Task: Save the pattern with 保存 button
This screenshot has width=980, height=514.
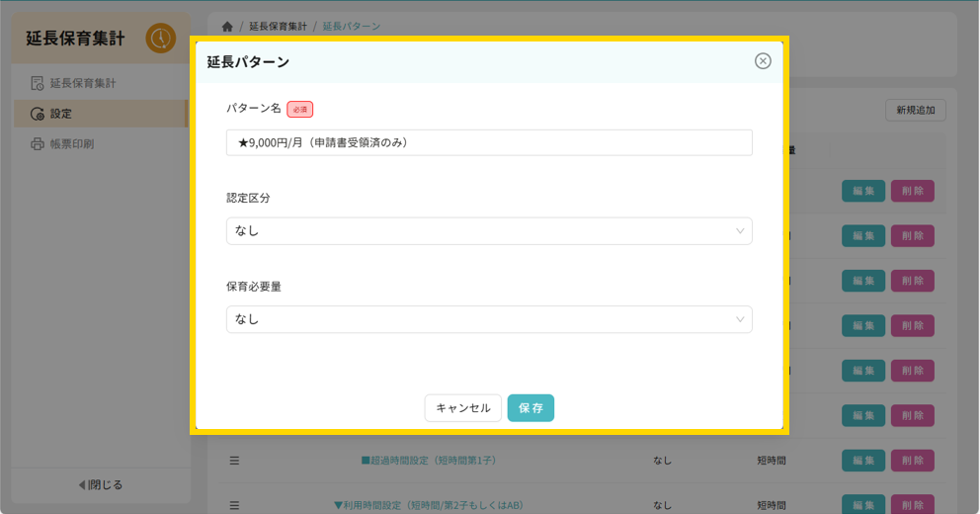Action: tap(531, 408)
